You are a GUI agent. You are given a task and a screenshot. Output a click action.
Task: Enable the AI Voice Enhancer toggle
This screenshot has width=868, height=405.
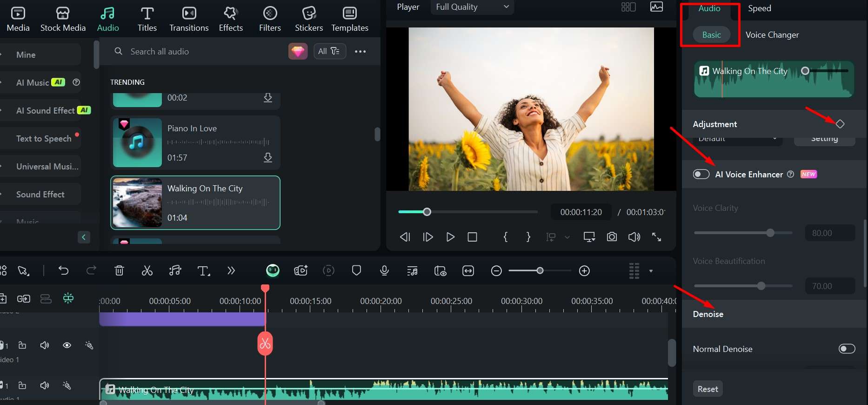coord(701,174)
